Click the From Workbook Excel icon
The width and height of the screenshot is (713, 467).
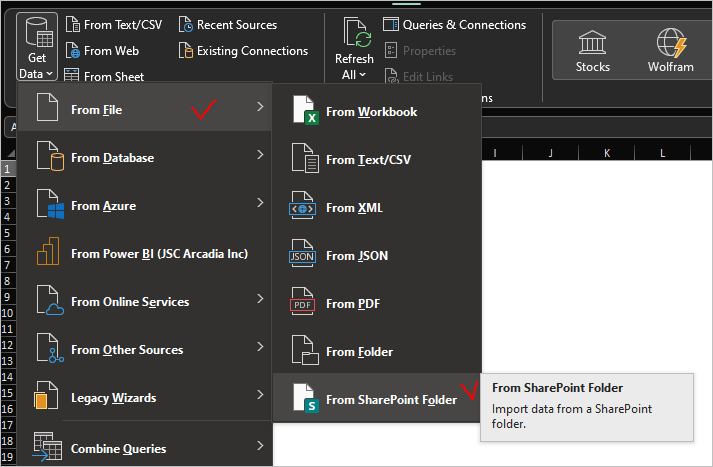point(303,111)
